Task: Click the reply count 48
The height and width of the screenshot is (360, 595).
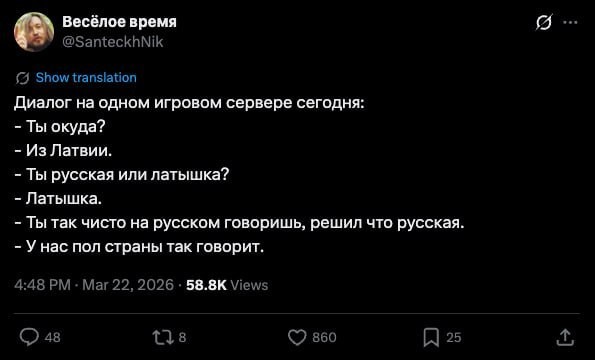Action: [52, 337]
